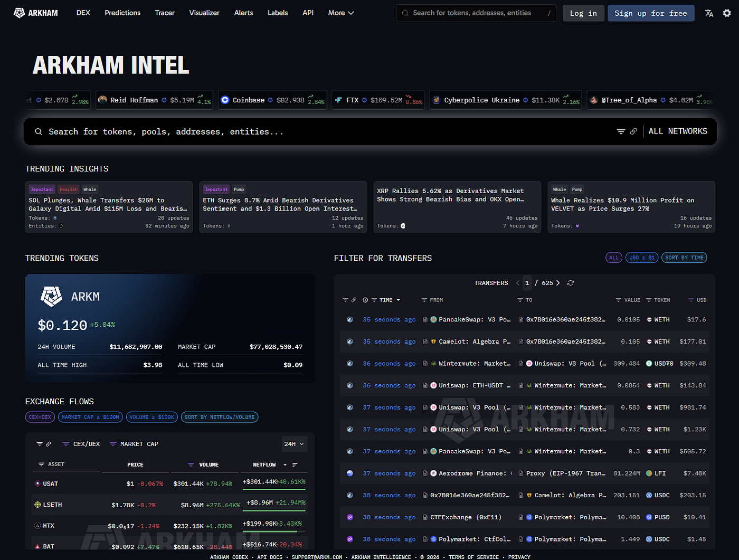
Task: Click the Sign up for free button
Action: coord(651,13)
